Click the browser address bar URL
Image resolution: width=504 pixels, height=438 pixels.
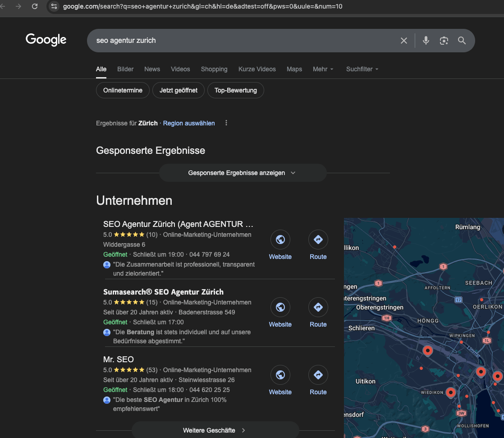[202, 6]
